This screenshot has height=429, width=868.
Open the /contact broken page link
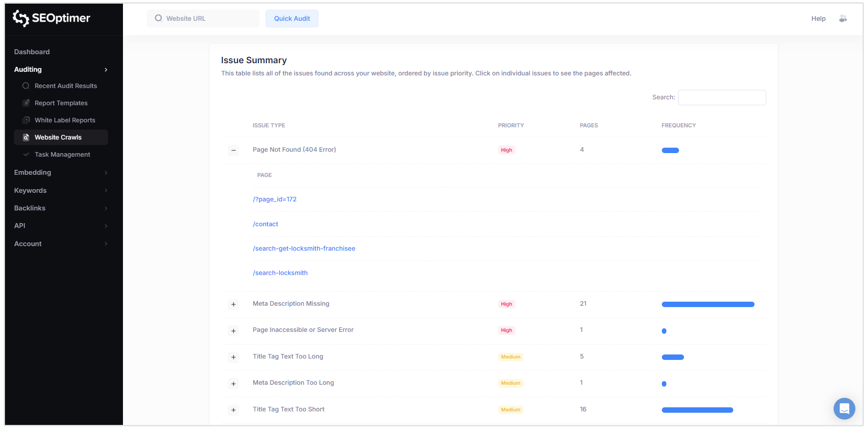coord(265,224)
